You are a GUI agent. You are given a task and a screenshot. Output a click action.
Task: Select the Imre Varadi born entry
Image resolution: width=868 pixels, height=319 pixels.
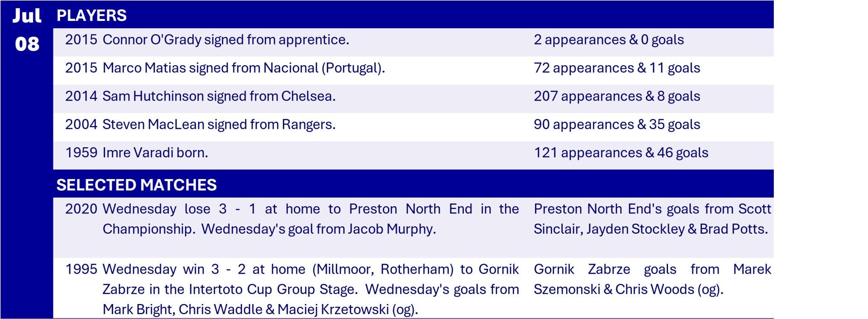[155, 153]
